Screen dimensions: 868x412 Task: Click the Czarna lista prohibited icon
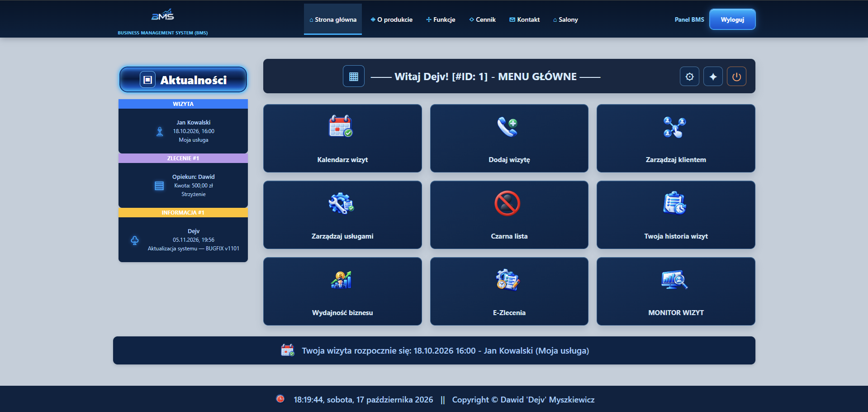coord(508,203)
